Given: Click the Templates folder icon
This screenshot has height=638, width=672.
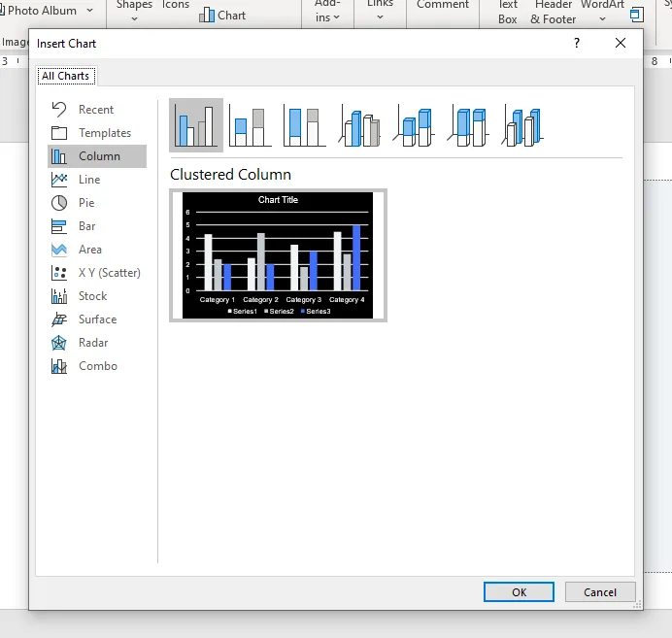Looking at the screenshot, I should pos(59,133).
